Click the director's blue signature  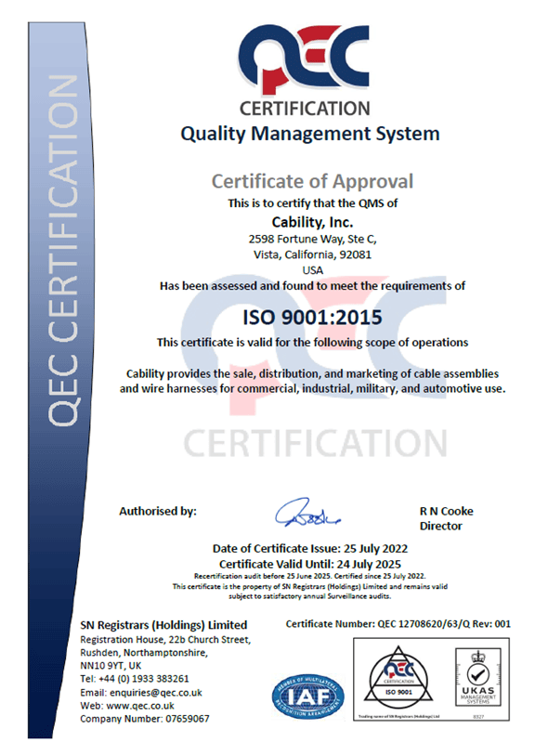308,513
